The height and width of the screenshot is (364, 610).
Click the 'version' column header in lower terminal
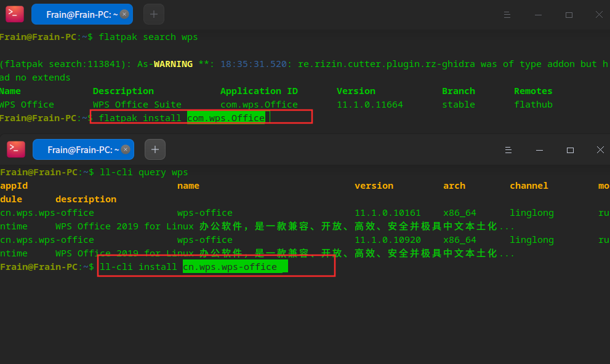pos(374,186)
